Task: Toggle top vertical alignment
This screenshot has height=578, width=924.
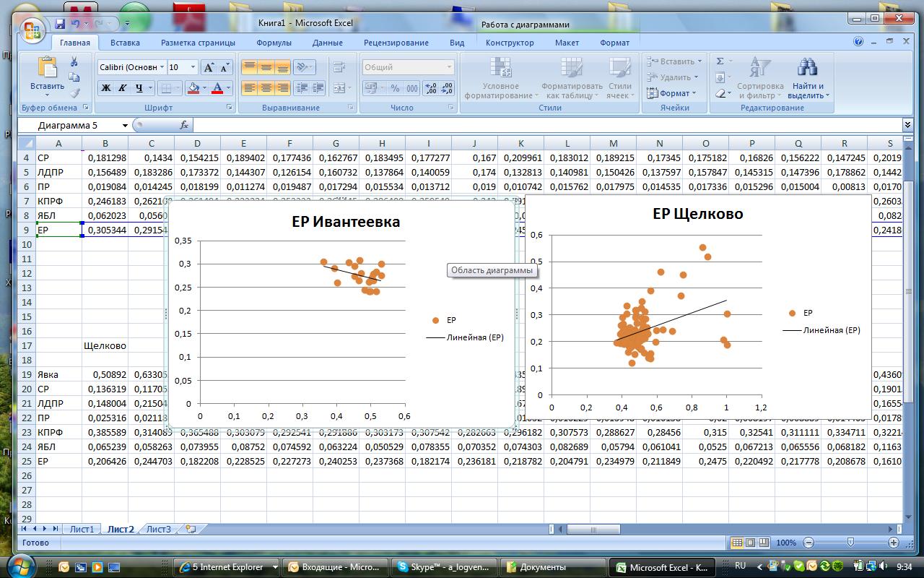Action: [x=249, y=67]
